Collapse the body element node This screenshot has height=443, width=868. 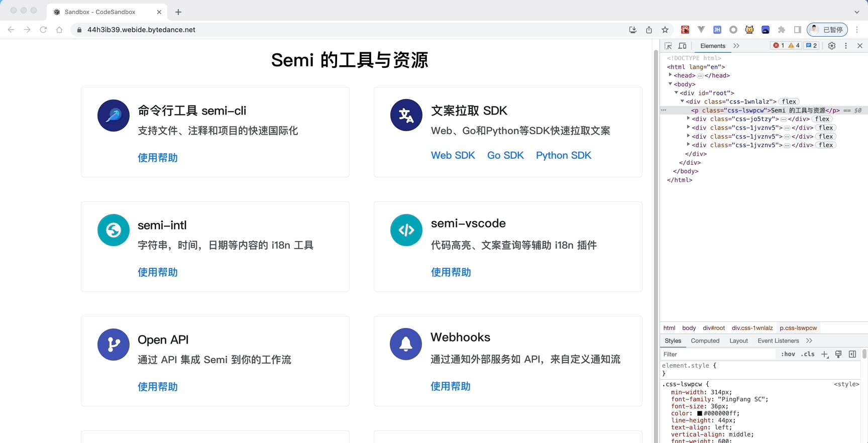tap(671, 84)
